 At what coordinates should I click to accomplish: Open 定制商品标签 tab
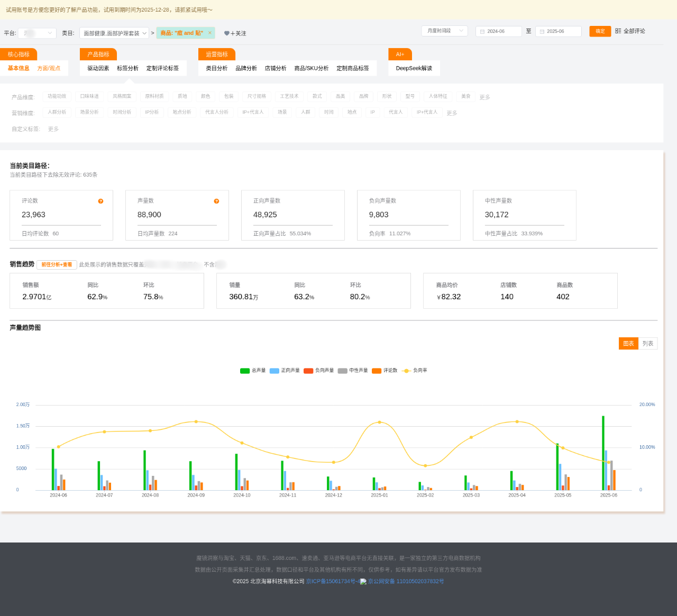tap(353, 68)
